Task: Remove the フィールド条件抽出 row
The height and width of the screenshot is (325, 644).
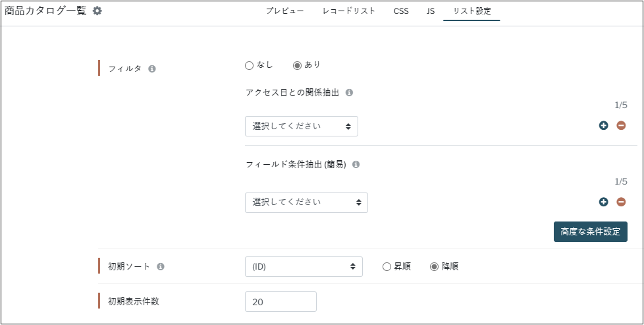Action: click(621, 202)
